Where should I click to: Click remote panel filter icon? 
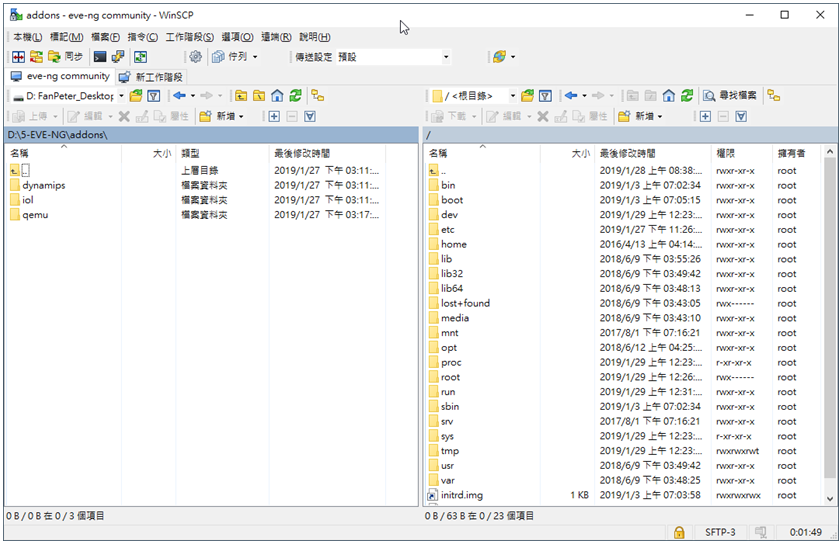pyautogui.click(x=545, y=96)
